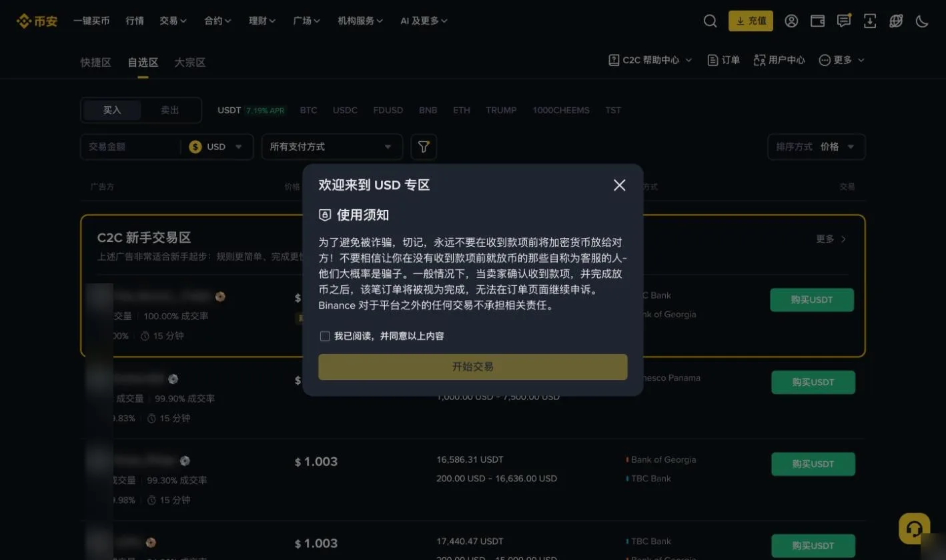Expand the 机构服务 navigation menu

361,21
